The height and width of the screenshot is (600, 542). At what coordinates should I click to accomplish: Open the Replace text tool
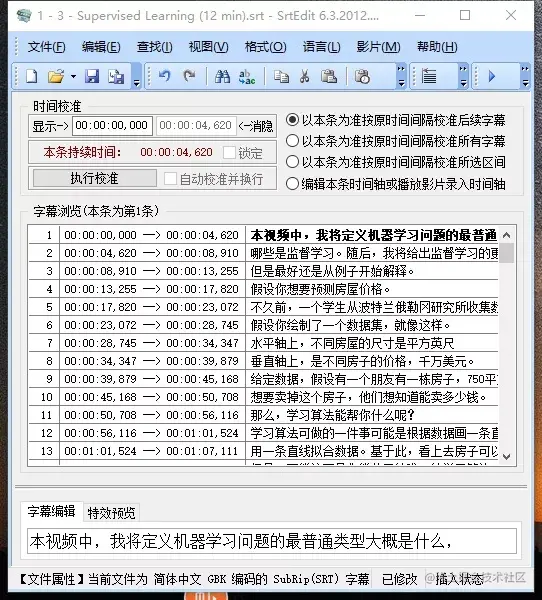coord(247,77)
